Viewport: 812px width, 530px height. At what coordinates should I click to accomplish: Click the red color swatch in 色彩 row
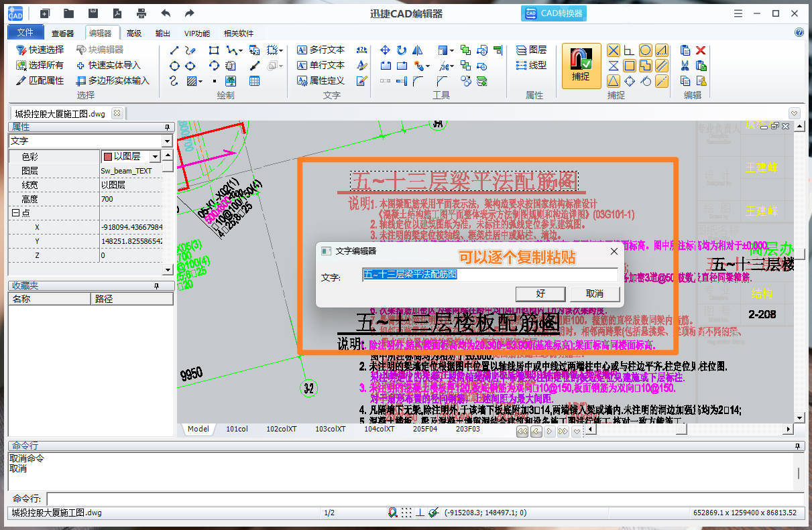pos(107,156)
